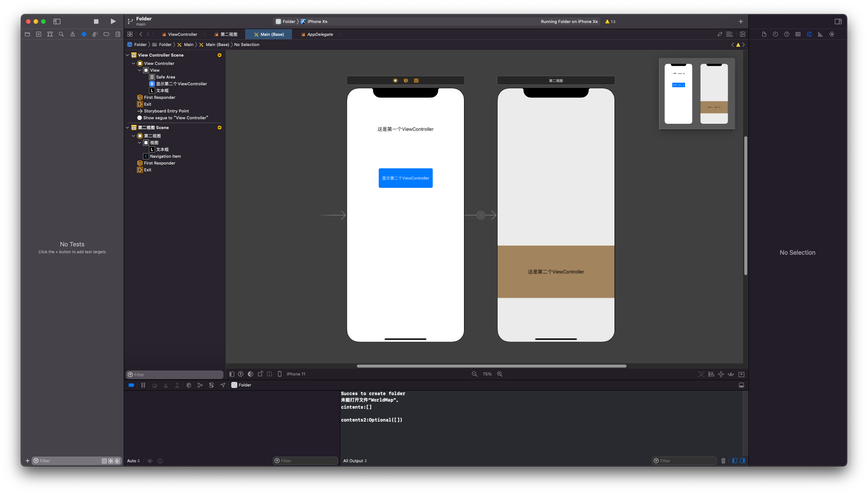Toggle the console pane
Image resolution: width=868 pixels, height=494 pixels.
[742, 461]
